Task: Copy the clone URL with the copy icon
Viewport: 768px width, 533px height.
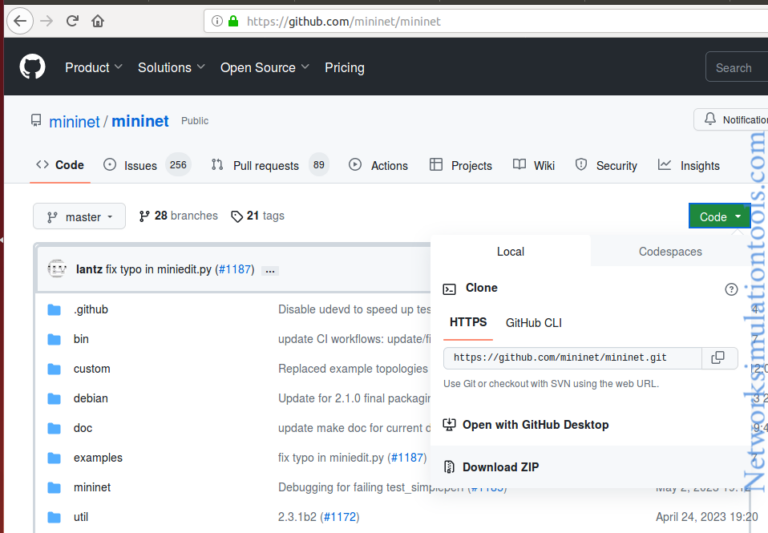Action: tap(717, 358)
